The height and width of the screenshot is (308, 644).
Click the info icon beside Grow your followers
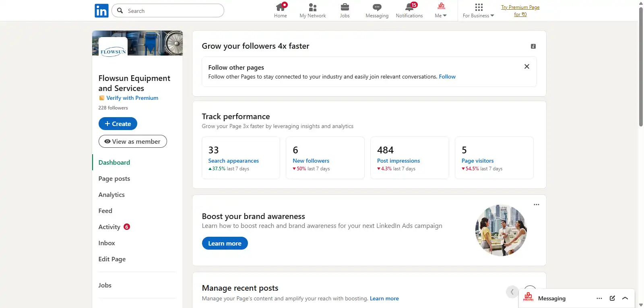point(533,46)
